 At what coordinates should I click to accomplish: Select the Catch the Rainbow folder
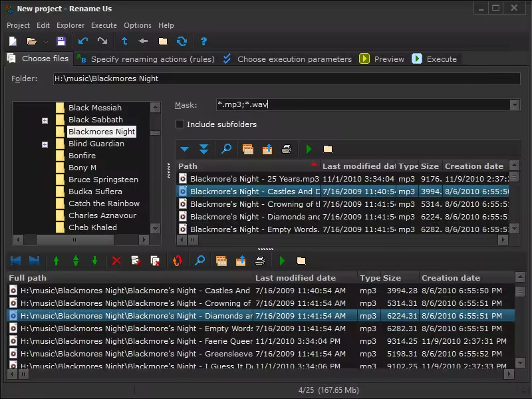pyautogui.click(x=104, y=203)
